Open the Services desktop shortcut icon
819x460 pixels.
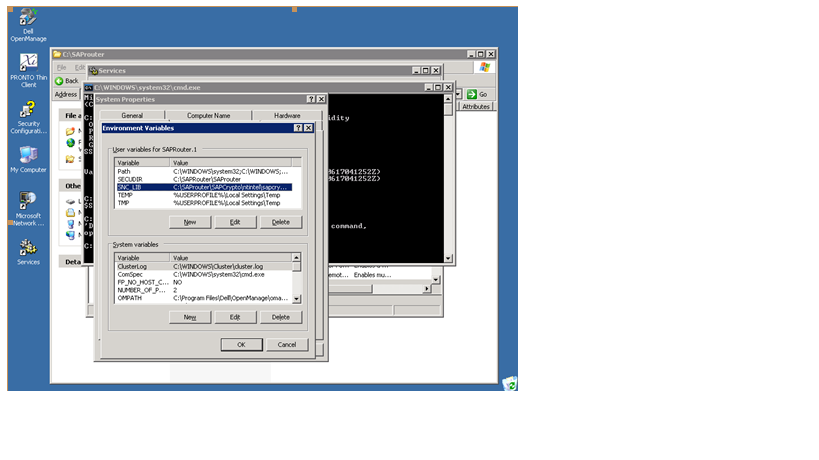[28, 252]
